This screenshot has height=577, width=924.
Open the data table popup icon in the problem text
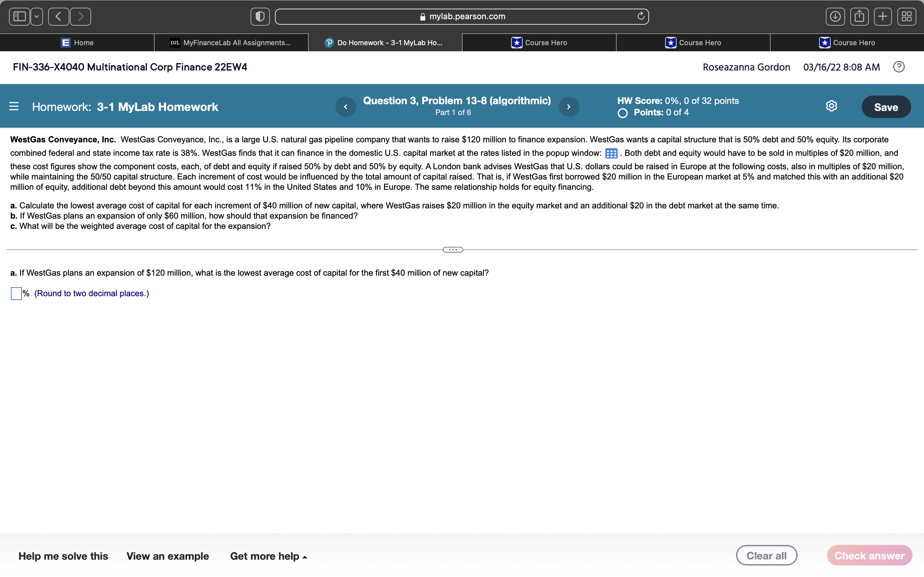[x=611, y=153]
